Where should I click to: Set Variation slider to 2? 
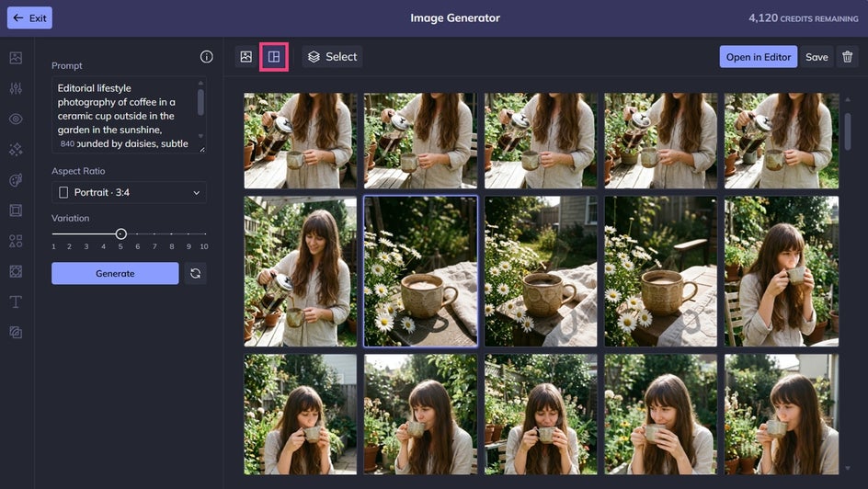(69, 234)
